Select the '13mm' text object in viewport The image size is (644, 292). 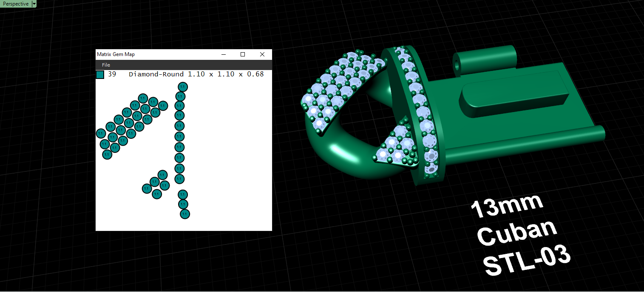pyautogui.click(x=507, y=206)
